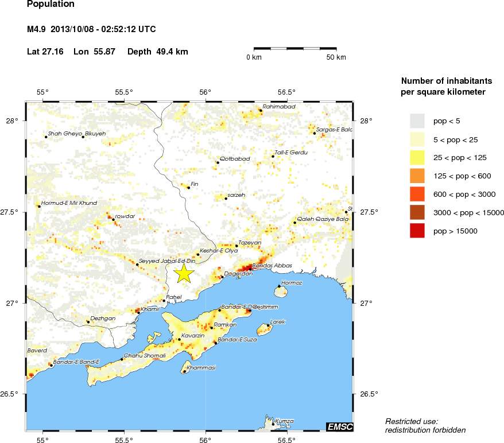Click the orange '125 < pop < 600' swatch

point(417,176)
